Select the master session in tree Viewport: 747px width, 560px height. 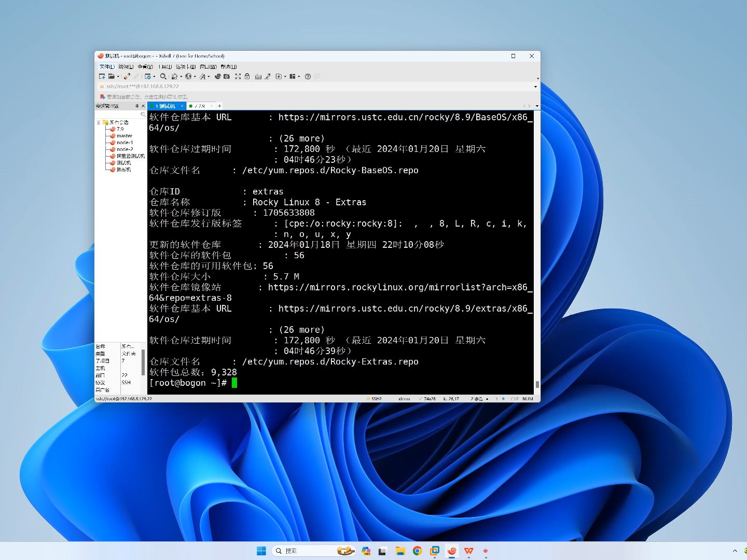pyautogui.click(x=124, y=136)
